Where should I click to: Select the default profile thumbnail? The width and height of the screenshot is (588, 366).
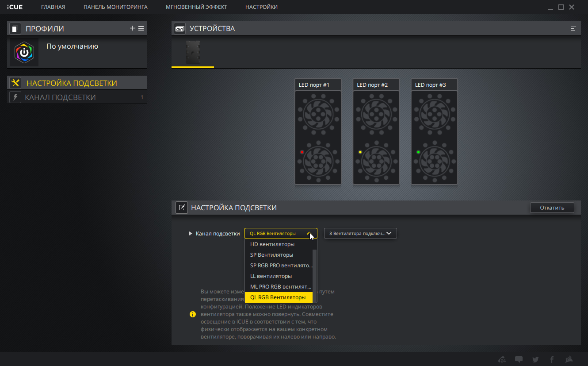click(24, 53)
